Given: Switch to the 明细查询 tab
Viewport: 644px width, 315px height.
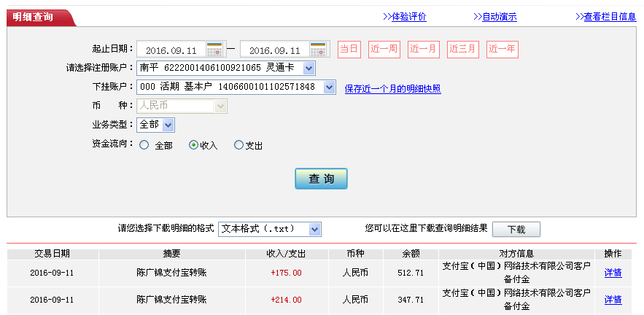Looking at the screenshot, I should (x=40, y=17).
